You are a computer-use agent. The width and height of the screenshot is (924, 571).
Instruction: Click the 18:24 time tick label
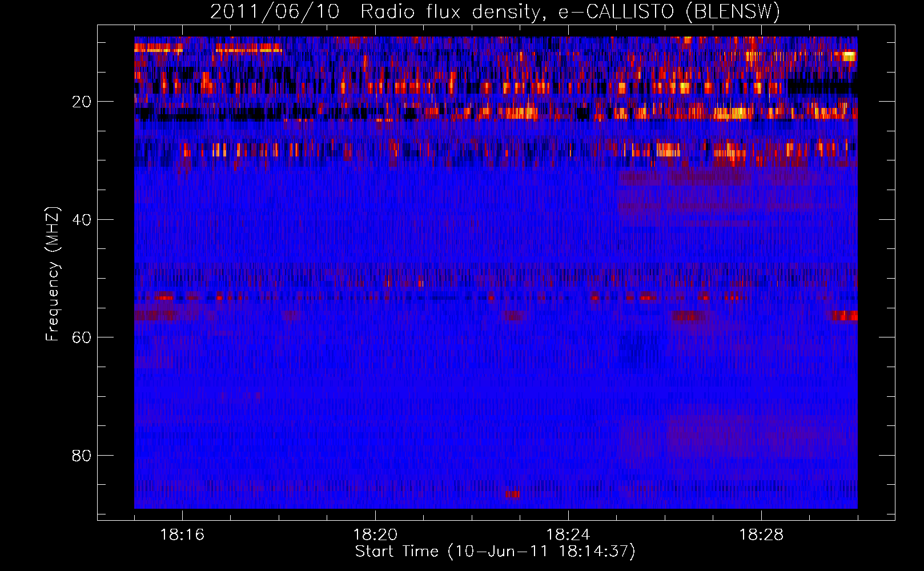568,535
